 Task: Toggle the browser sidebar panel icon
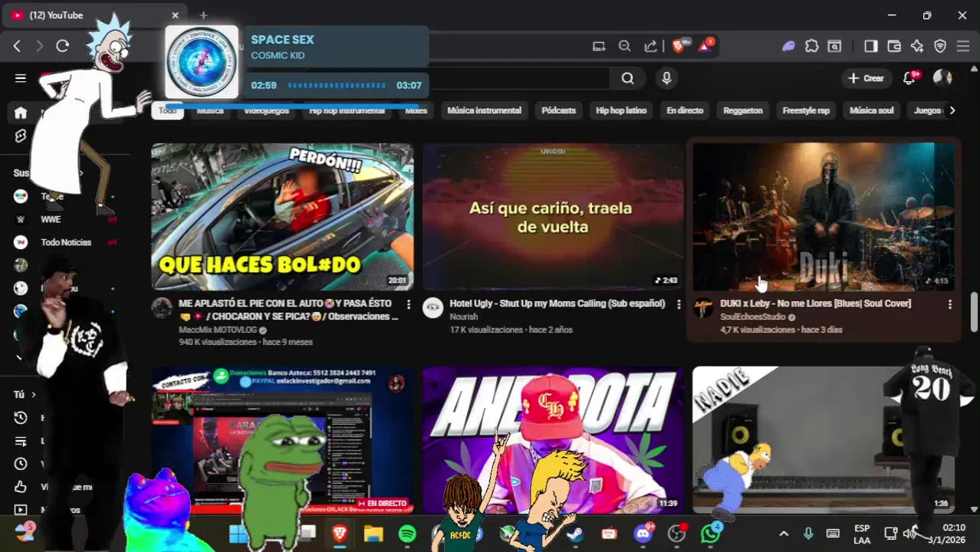(x=870, y=46)
